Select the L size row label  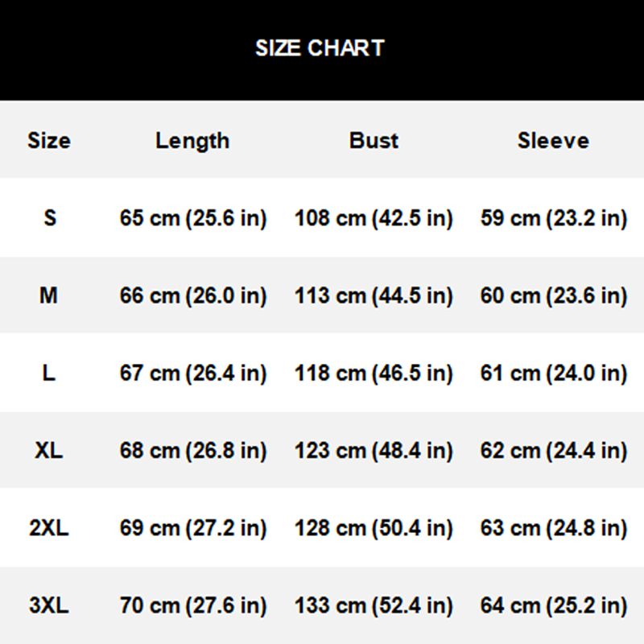point(49,374)
